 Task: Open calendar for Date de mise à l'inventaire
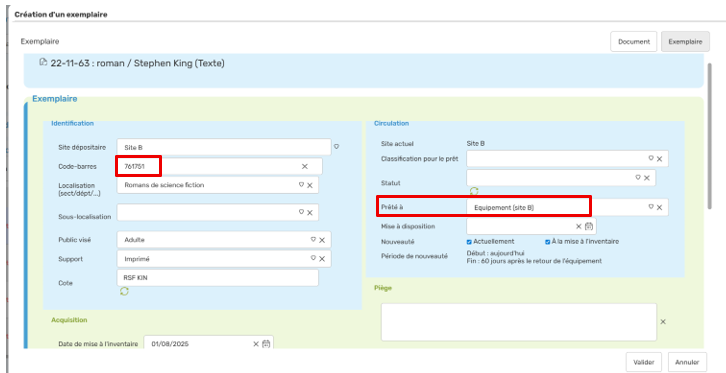pyautogui.click(x=266, y=344)
